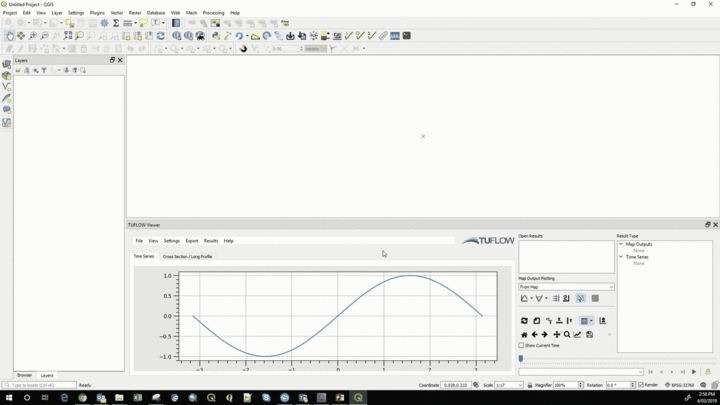Collapse the Time Series tree node
Viewport: 720px width, 405px height.
click(621, 257)
